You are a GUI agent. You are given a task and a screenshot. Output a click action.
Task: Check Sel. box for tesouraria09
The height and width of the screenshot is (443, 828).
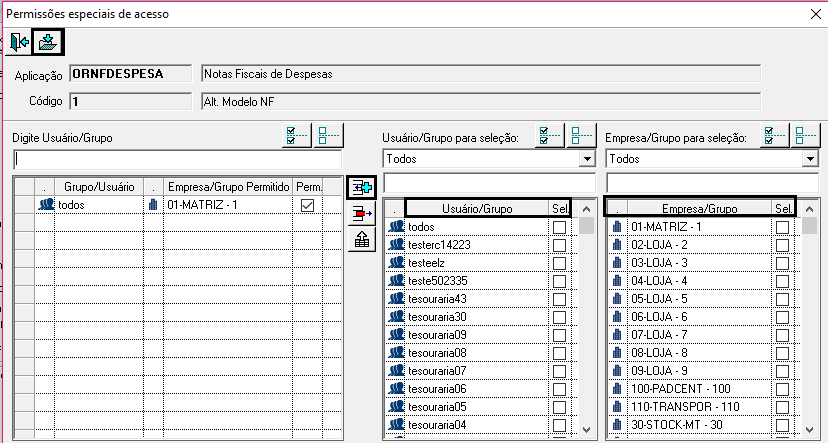pos(559,335)
